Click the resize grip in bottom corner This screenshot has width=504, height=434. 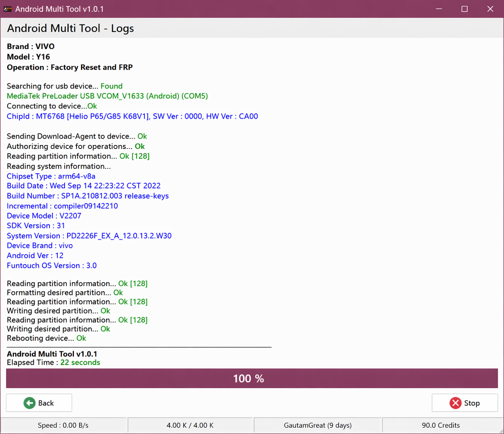coord(501,431)
